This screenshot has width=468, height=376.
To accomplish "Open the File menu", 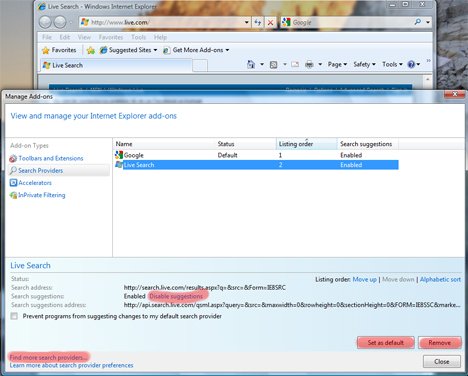I will pos(47,37).
